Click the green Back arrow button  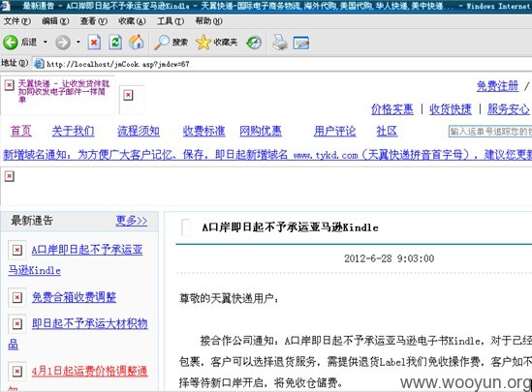11,43
